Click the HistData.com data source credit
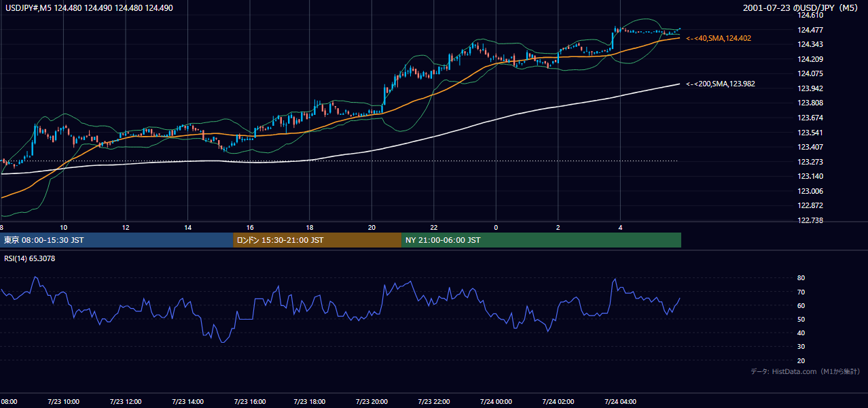 point(806,371)
